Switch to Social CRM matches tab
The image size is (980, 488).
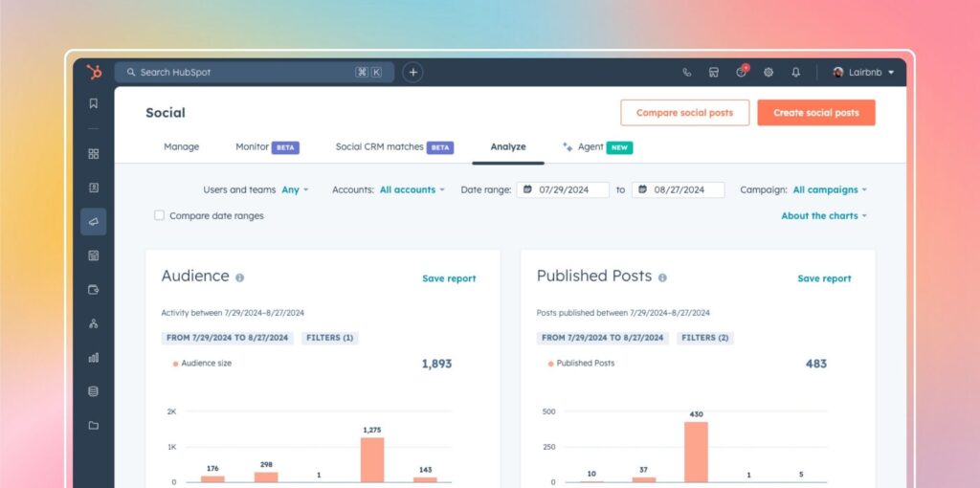pos(394,147)
